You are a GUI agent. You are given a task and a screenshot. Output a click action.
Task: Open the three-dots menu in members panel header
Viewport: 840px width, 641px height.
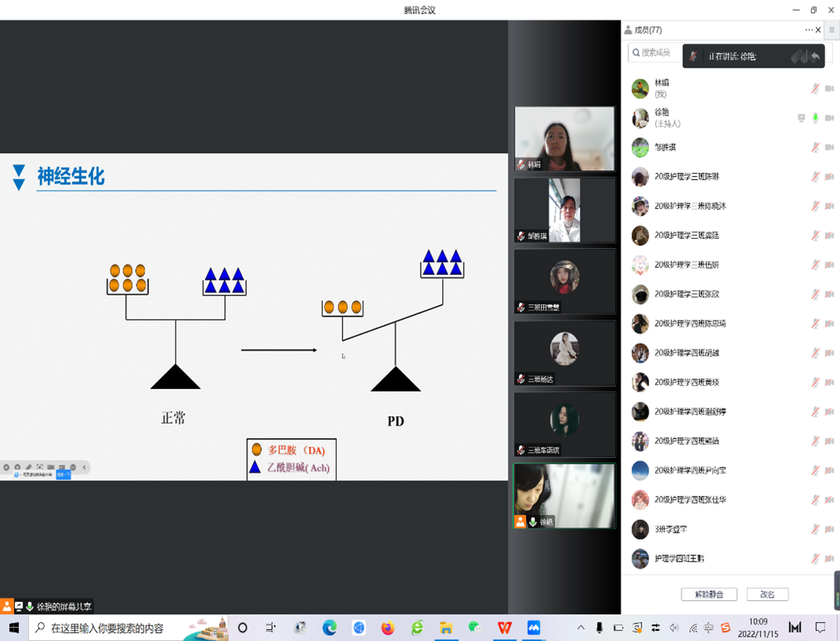pos(809,30)
